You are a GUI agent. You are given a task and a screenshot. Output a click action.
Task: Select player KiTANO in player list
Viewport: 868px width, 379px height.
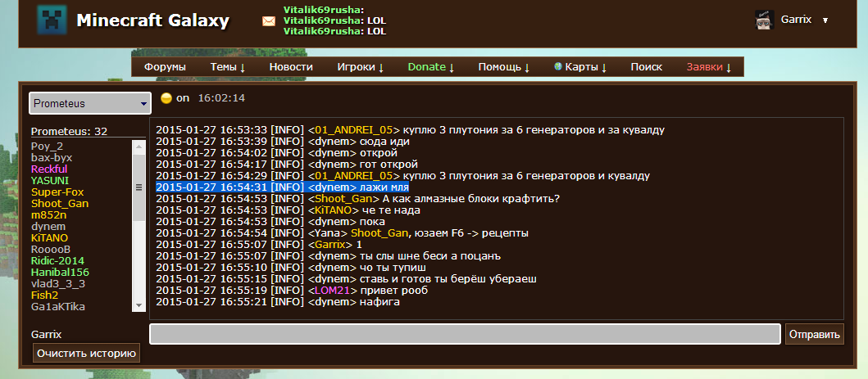click(49, 237)
